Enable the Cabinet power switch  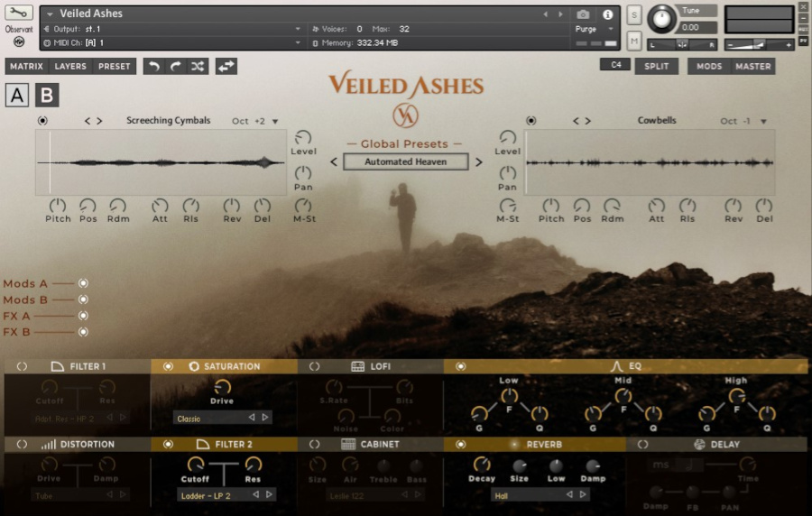coord(314,444)
